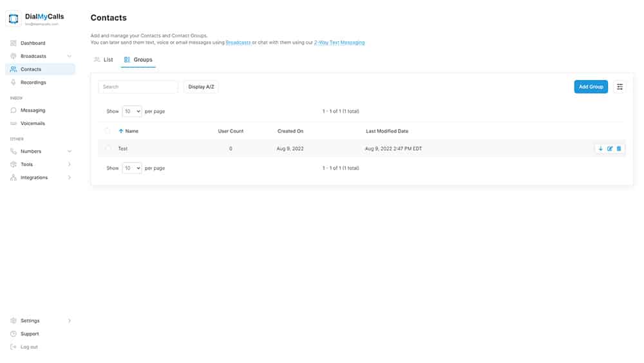Open the Messaging inbox
This screenshot has width=644, height=363.
pos(33,110)
